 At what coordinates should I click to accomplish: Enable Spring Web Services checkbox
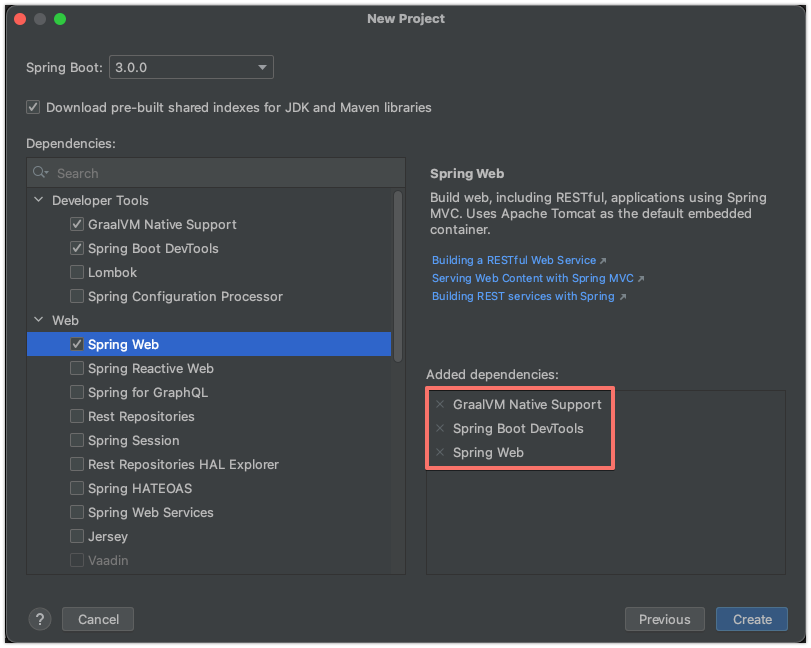click(77, 513)
